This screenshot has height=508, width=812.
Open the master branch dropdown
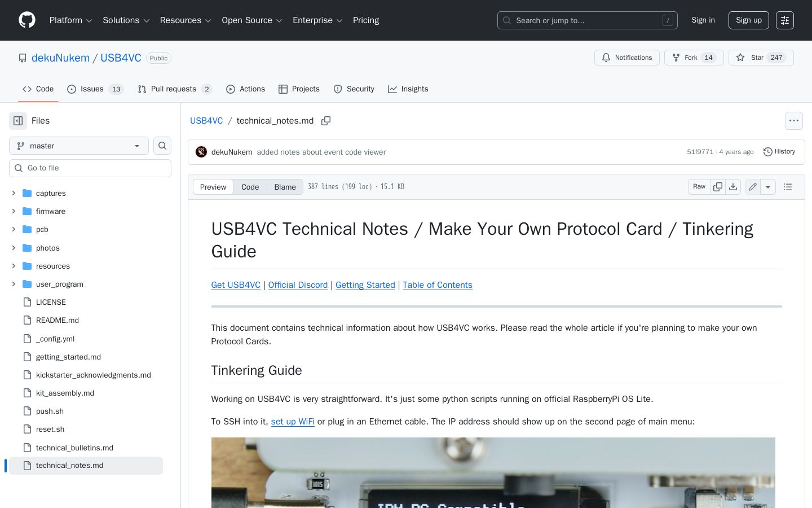[x=79, y=146]
